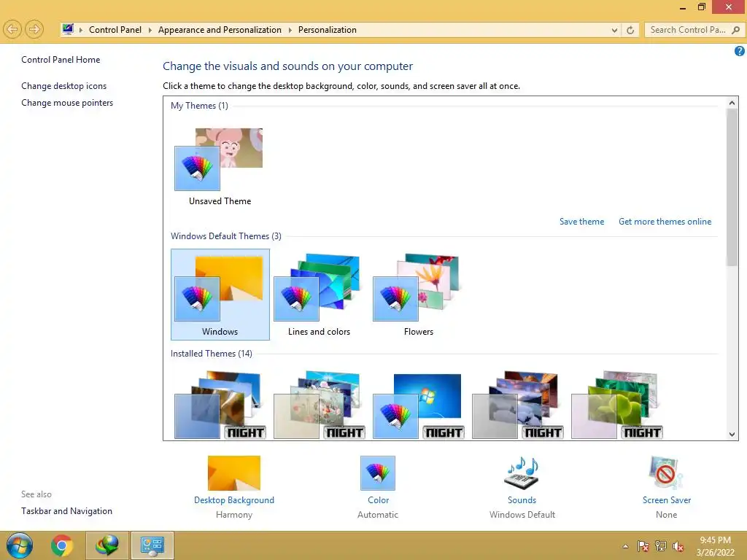Click the network icon in system tray
Viewport: 747px width, 560px height.
coord(661,546)
